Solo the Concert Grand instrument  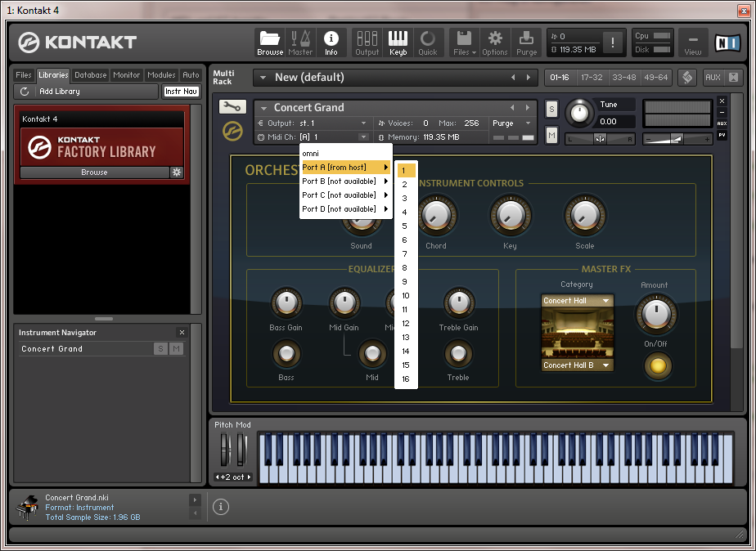[551, 109]
